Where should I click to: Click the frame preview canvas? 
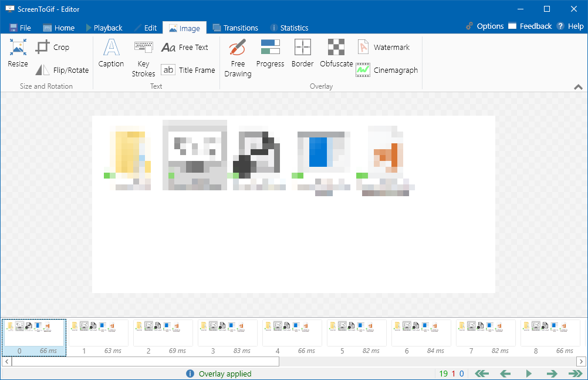click(x=293, y=204)
